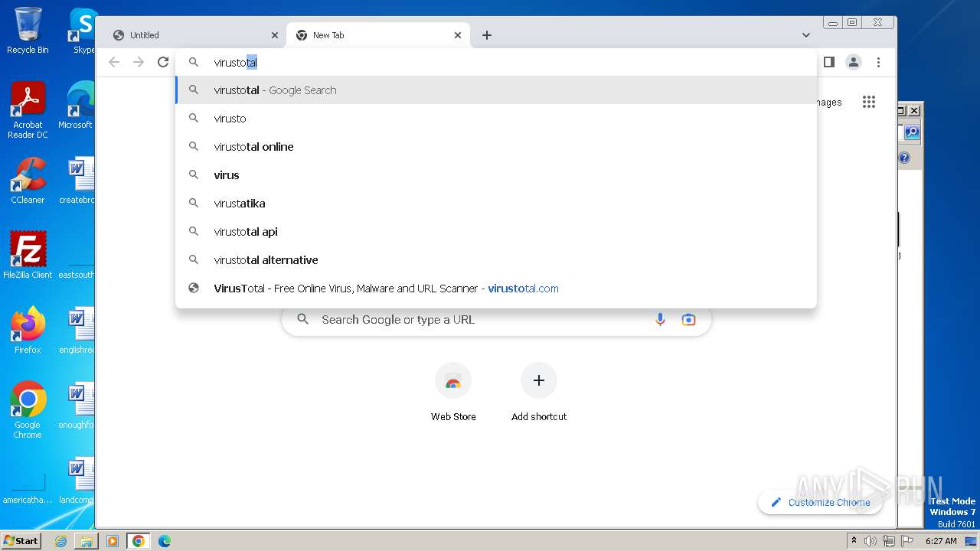This screenshot has height=551, width=980.
Task: Open CCleaner desktop shortcut
Action: pos(28,181)
